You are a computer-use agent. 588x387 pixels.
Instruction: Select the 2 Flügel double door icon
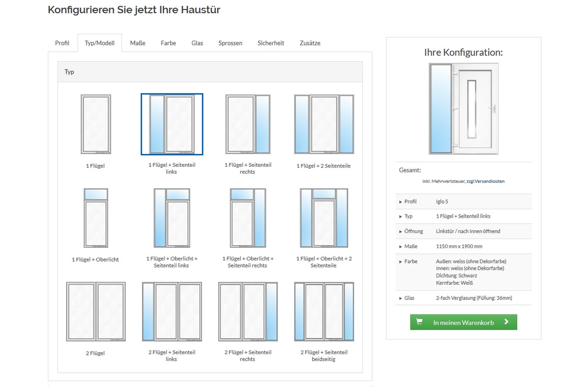(96, 312)
